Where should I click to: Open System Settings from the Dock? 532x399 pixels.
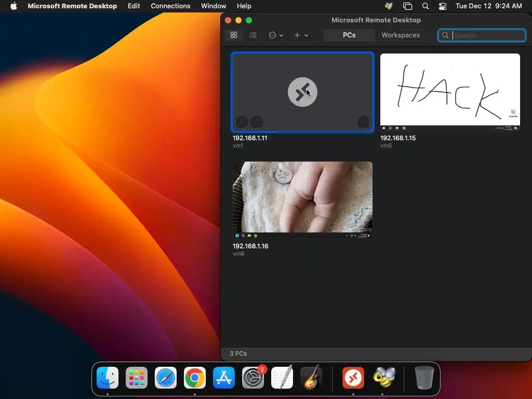tap(253, 378)
